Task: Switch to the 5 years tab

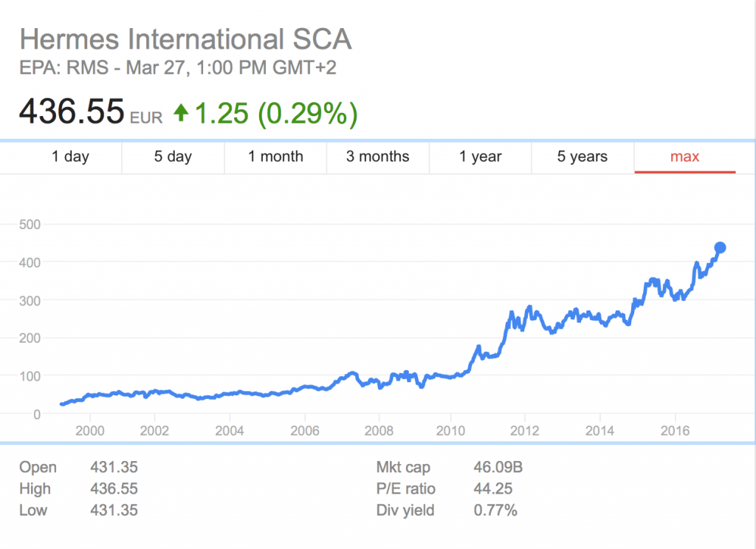Action: click(583, 157)
